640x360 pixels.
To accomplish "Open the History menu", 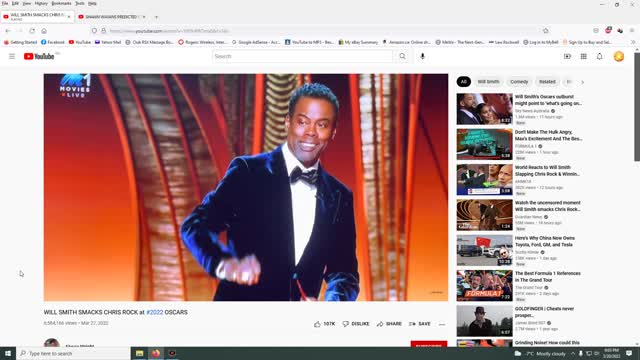I will [41, 3].
